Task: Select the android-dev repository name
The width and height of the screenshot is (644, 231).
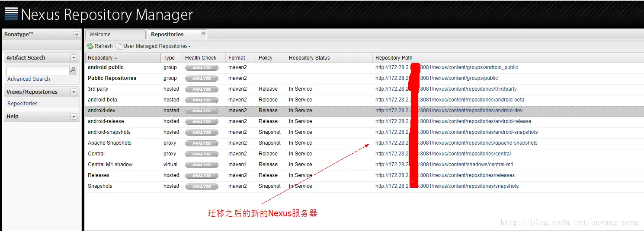Action: [x=102, y=111]
